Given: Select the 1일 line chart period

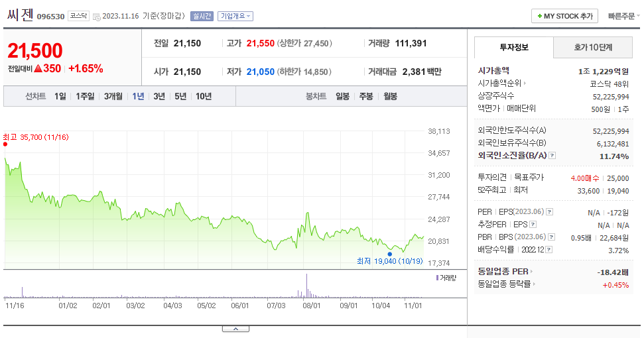Looking at the screenshot, I should (x=60, y=96).
